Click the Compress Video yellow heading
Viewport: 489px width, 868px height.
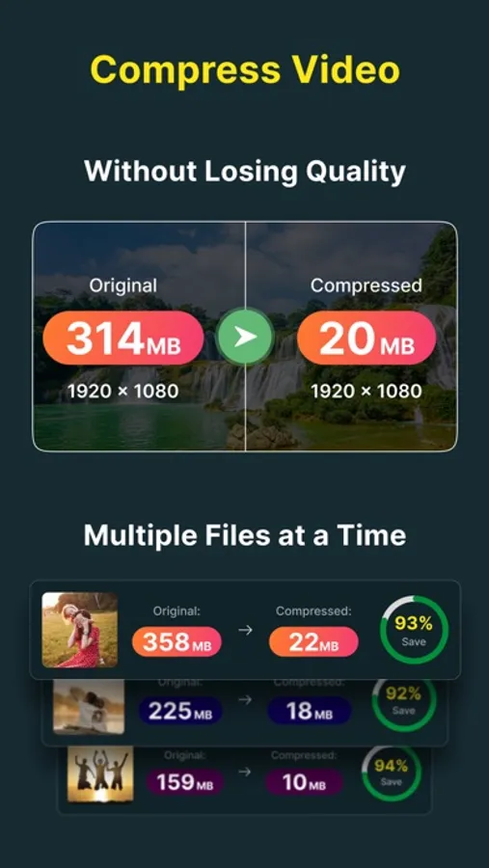click(x=245, y=70)
